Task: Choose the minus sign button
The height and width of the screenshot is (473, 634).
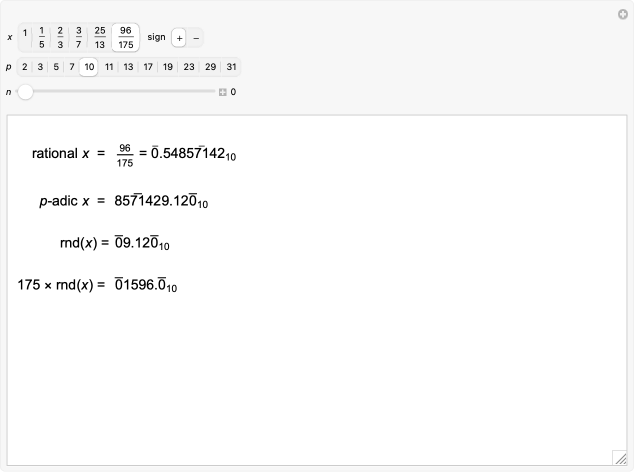Action: pos(196,38)
